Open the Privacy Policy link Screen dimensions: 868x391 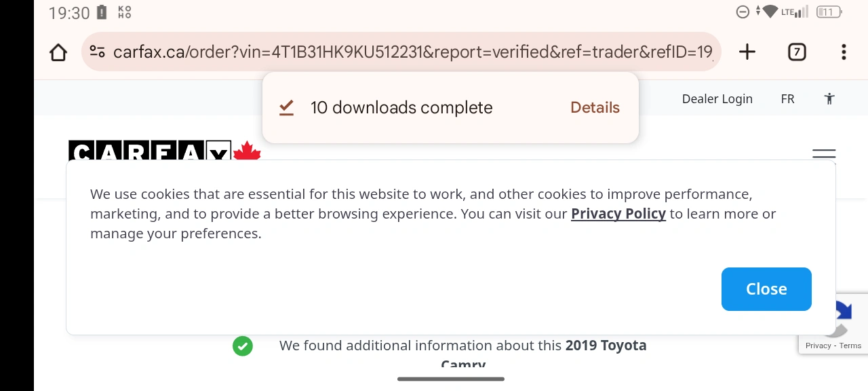click(x=618, y=214)
